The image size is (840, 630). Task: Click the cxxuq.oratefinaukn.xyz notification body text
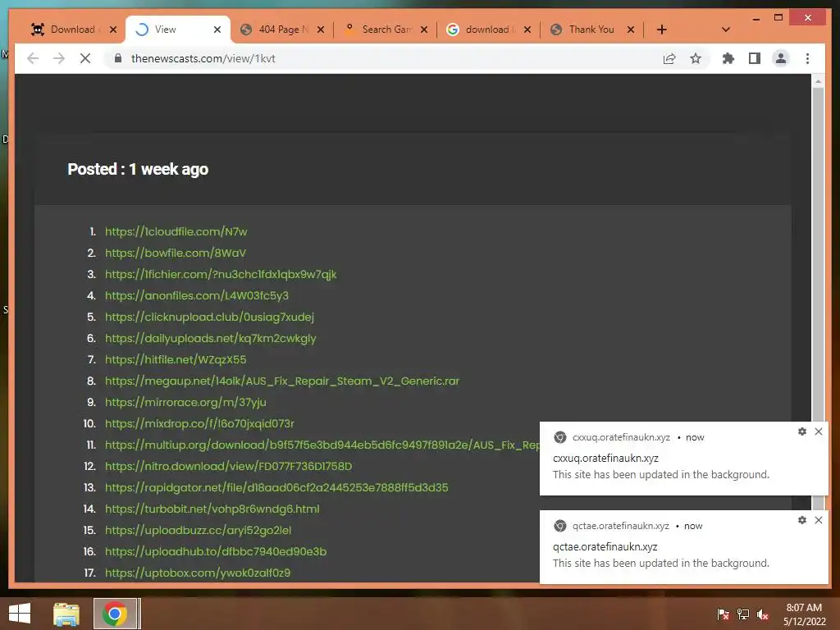point(661,475)
